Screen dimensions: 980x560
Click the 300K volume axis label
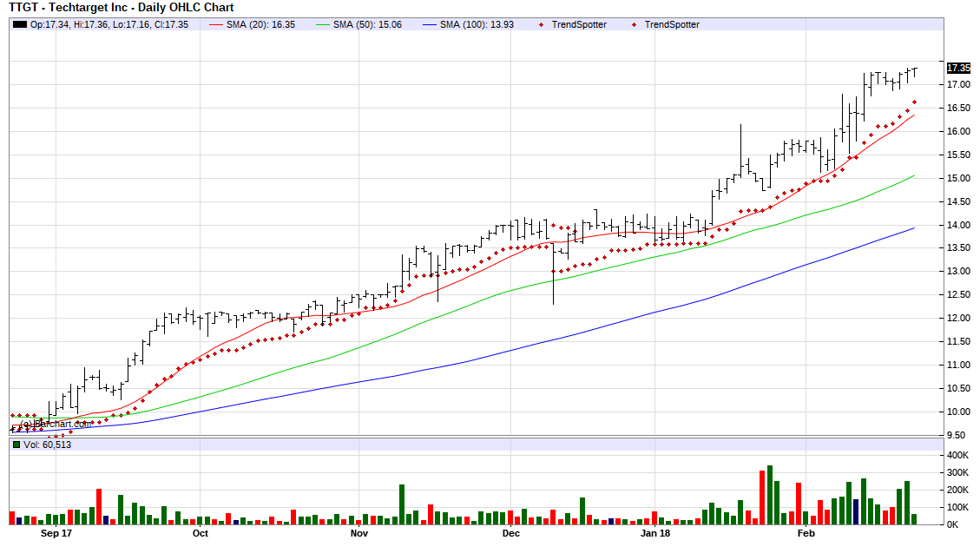957,473
